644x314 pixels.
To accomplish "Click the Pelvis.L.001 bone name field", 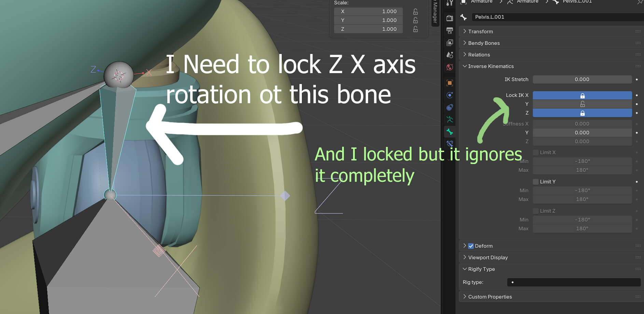I will pos(558,17).
